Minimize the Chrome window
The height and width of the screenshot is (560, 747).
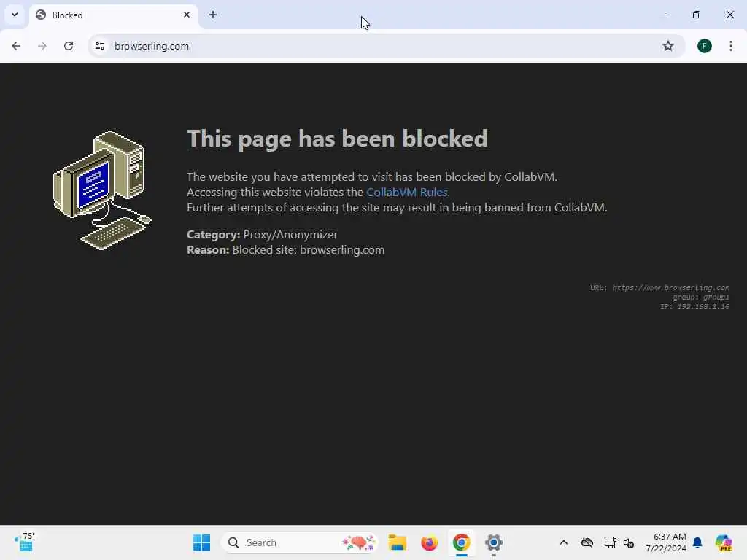[662, 15]
